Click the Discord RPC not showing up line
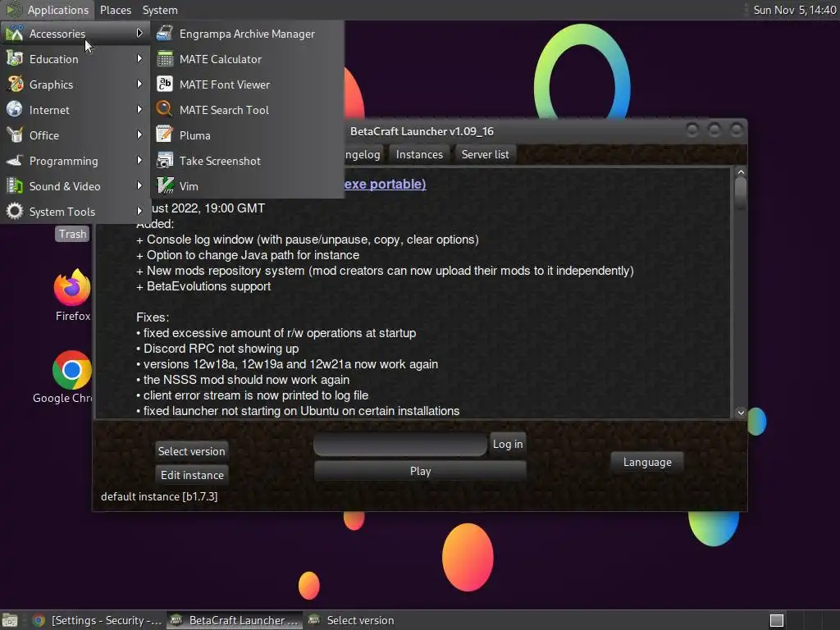The width and height of the screenshot is (840, 630). click(217, 348)
